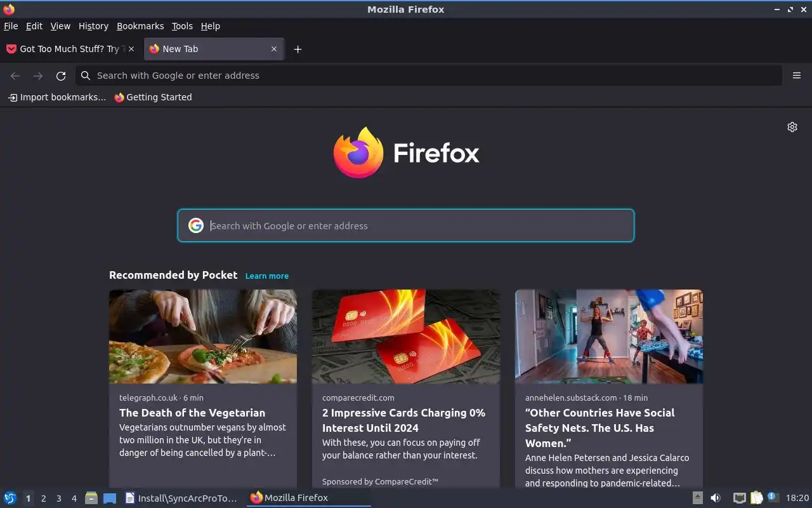Image resolution: width=812 pixels, height=508 pixels.
Task: Open the Bookmarks menu
Action: tap(140, 26)
